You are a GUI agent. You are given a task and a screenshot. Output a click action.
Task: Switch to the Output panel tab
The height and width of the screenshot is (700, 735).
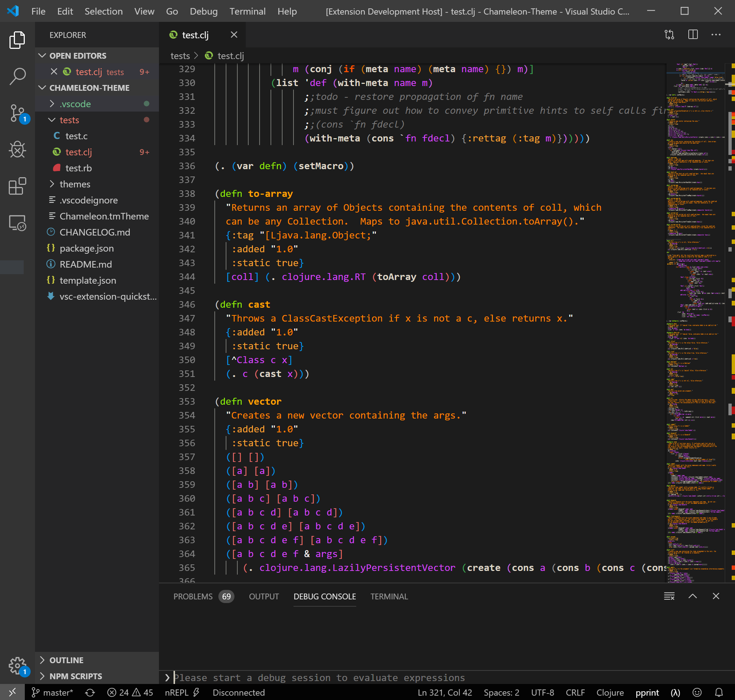tap(264, 596)
